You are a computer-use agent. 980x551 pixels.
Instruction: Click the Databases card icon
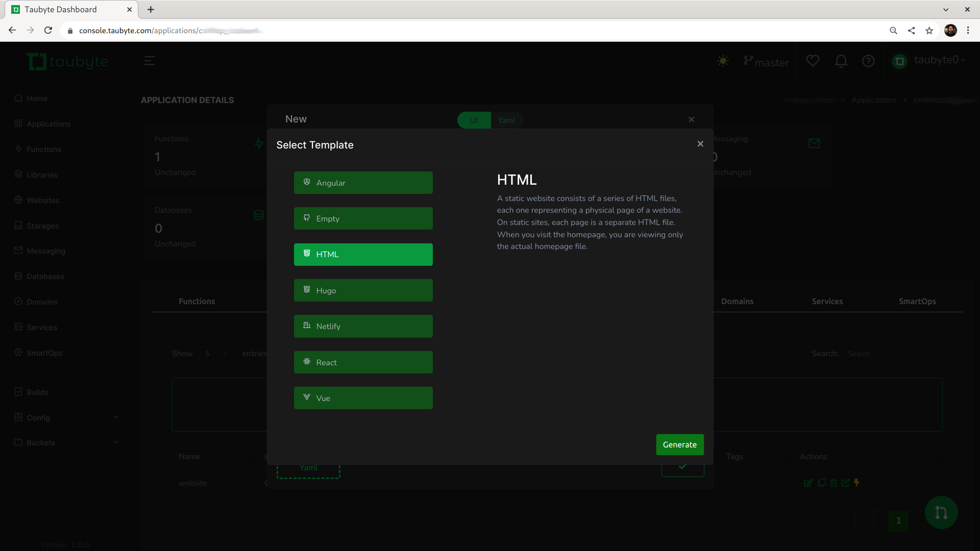click(x=259, y=215)
